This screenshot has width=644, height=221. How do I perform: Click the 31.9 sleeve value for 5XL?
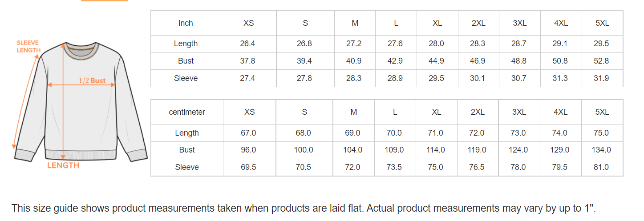pyautogui.click(x=601, y=78)
